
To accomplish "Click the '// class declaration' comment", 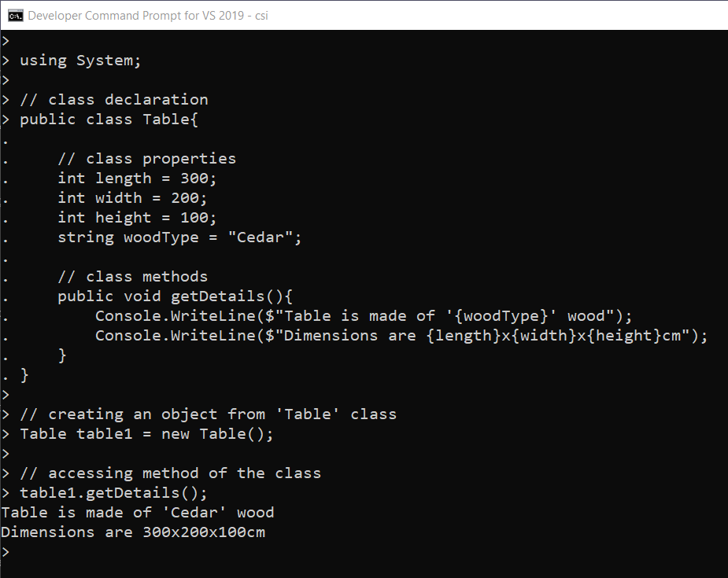I will (x=113, y=100).
